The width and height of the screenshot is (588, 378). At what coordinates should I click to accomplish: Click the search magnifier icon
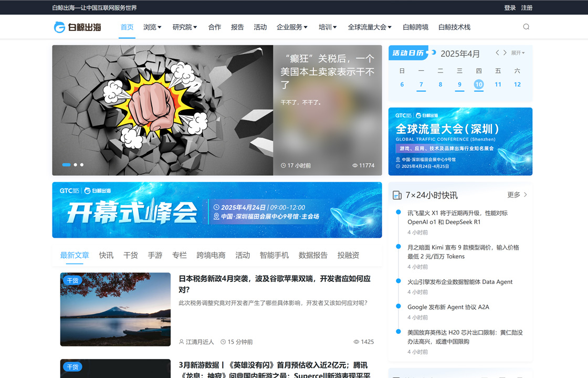click(526, 27)
